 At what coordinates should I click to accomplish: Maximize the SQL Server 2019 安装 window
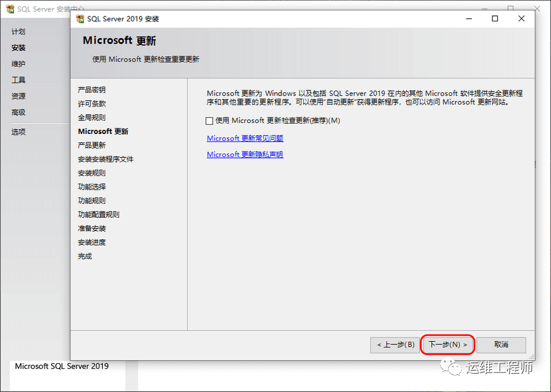(x=495, y=18)
